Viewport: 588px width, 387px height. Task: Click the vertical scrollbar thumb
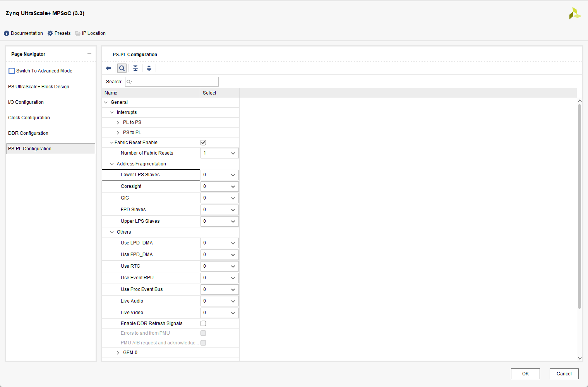click(579, 206)
